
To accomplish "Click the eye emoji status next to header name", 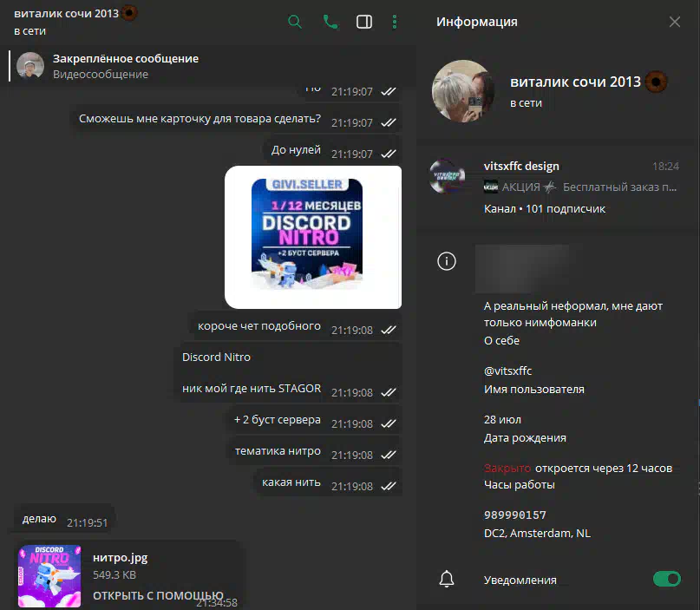I will (129, 13).
